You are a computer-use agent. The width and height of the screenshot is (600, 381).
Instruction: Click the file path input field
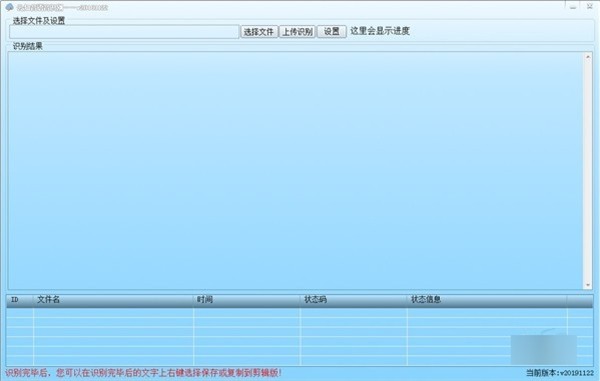(x=124, y=32)
